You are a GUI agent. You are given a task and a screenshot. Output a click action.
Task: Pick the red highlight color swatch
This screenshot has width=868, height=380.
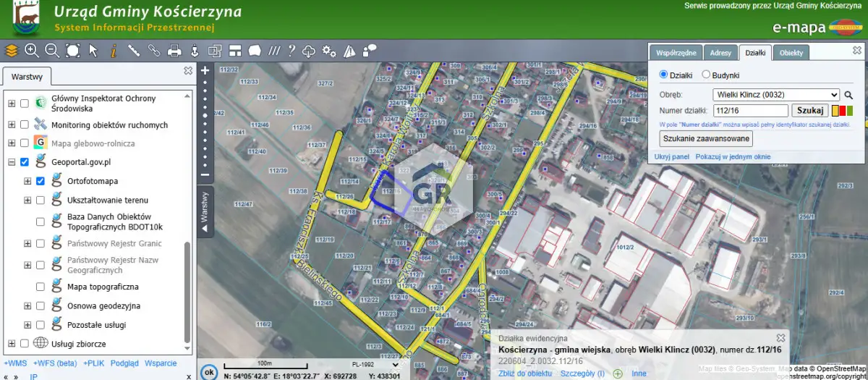(842, 111)
